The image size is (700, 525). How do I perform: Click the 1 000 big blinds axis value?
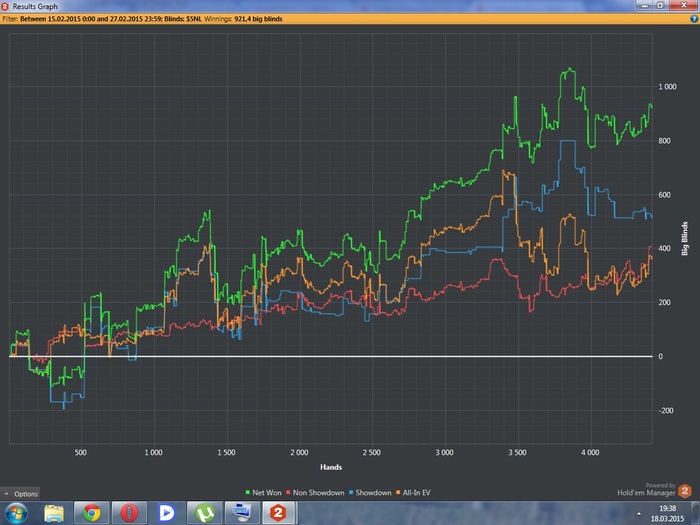[667, 87]
